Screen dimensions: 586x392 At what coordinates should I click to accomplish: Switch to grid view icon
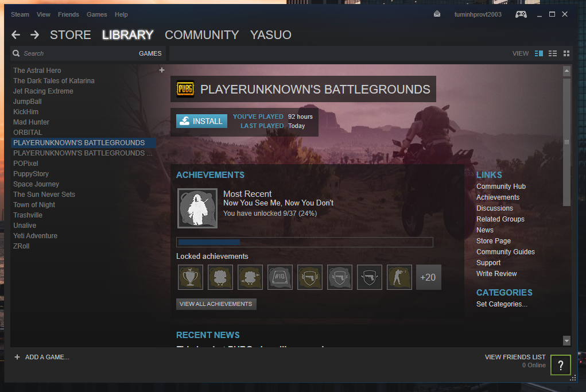point(566,53)
